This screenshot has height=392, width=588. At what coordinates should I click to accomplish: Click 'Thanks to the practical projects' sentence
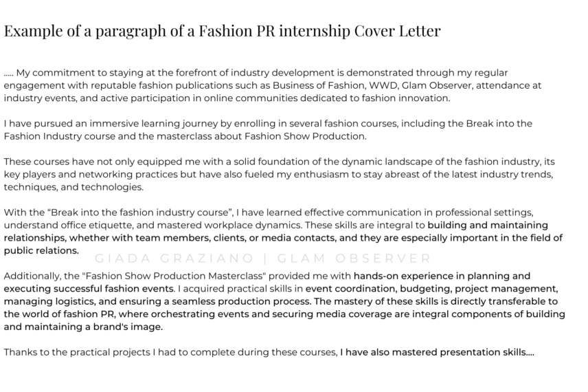coord(77,352)
